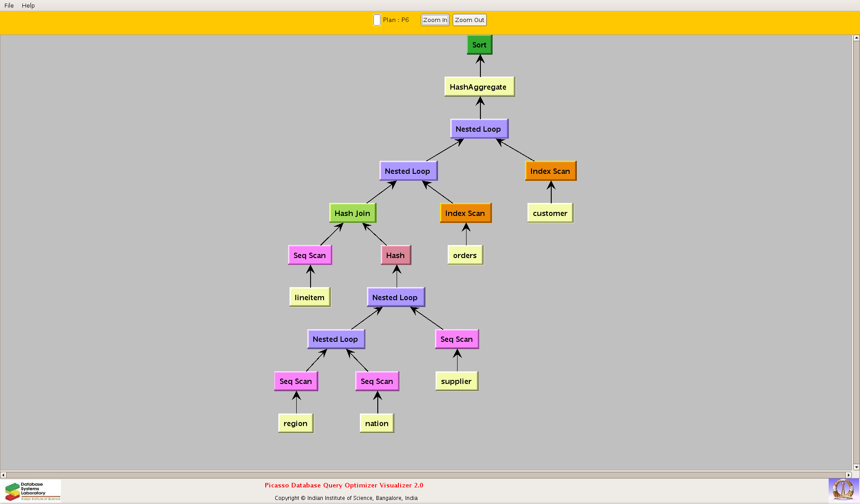
Task: Click the Hash Join node
Action: pos(352,213)
